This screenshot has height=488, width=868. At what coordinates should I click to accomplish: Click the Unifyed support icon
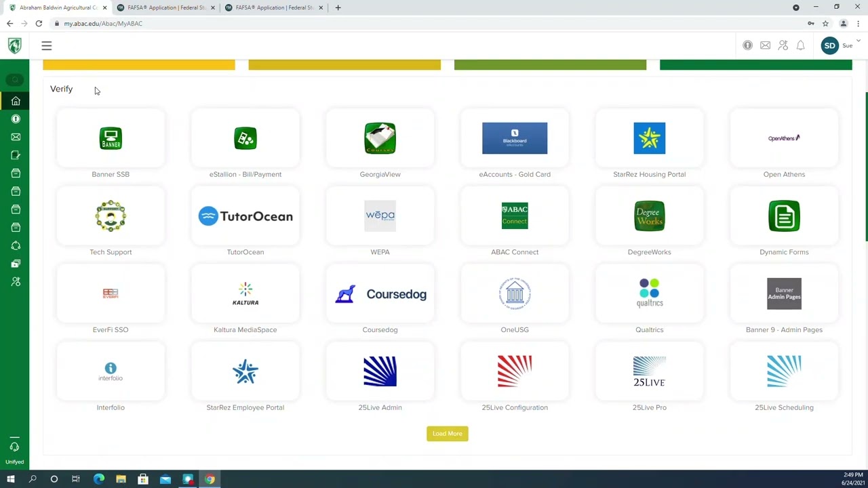pyautogui.click(x=14, y=447)
